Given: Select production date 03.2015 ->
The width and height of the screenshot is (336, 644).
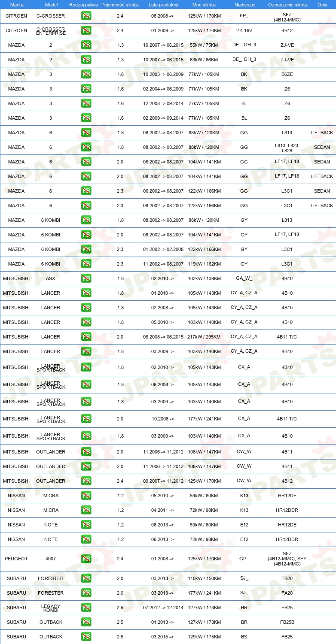Looking at the screenshot, I should pyautogui.click(x=163, y=637).
